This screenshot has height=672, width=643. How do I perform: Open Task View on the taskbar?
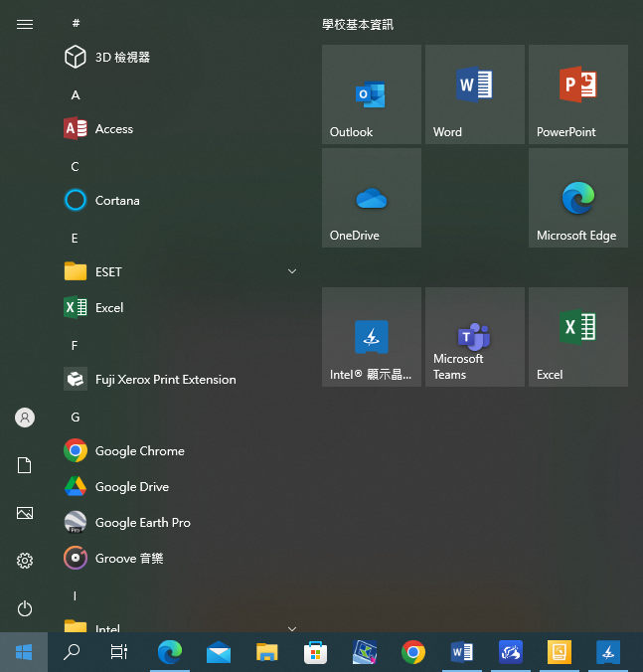click(x=119, y=652)
